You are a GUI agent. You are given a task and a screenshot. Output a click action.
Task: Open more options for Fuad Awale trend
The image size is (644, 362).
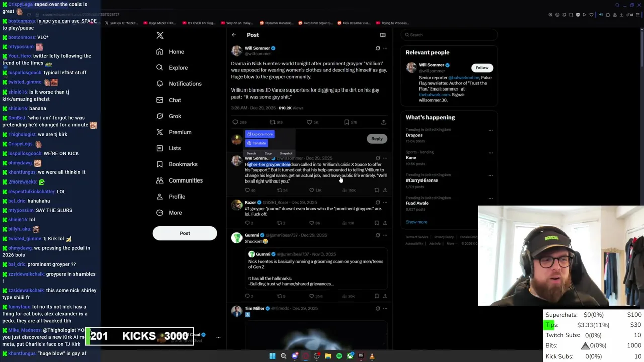tap(490, 198)
